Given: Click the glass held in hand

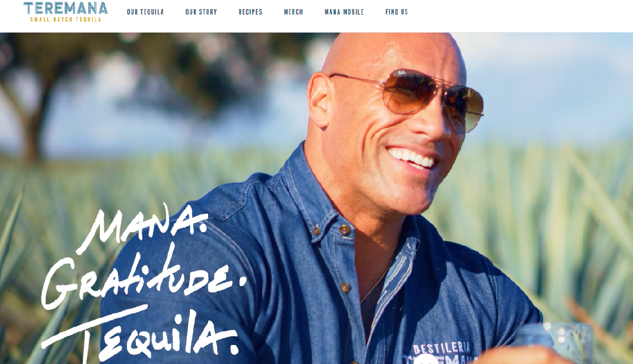Looking at the screenshot, I should 554,343.
